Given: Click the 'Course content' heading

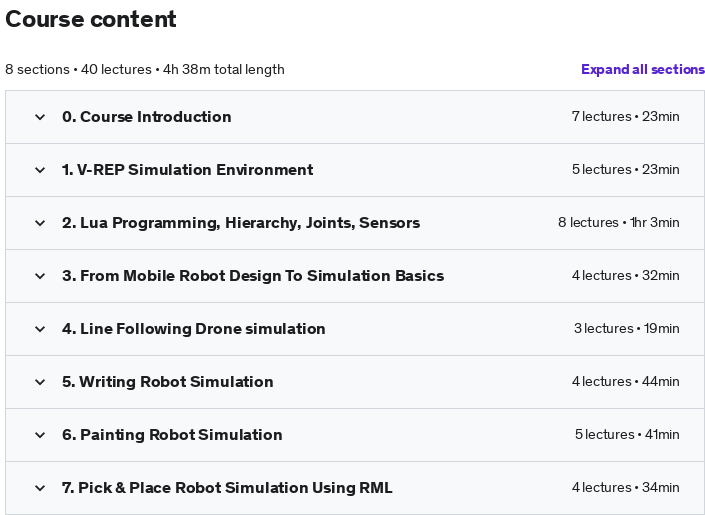Looking at the screenshot, I should point(91,19).
